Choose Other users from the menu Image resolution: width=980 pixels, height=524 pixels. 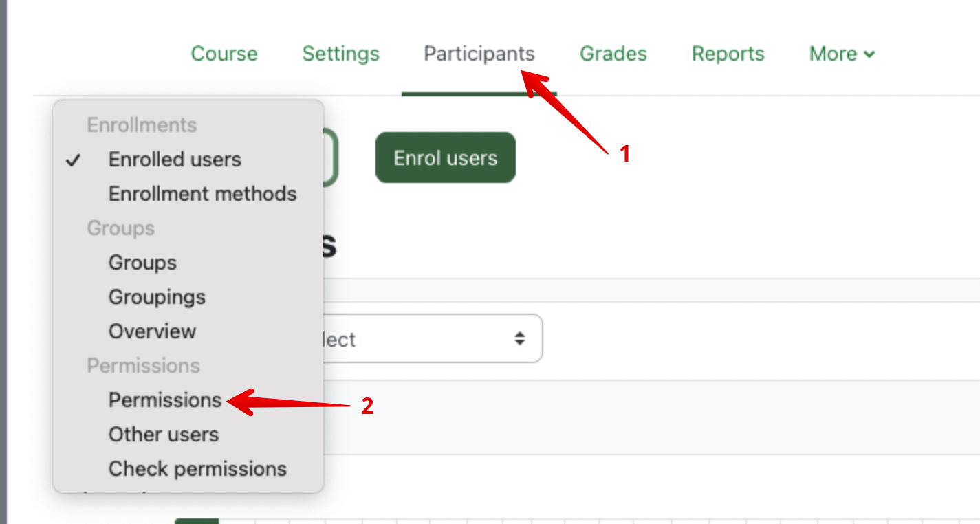(164, 435)
